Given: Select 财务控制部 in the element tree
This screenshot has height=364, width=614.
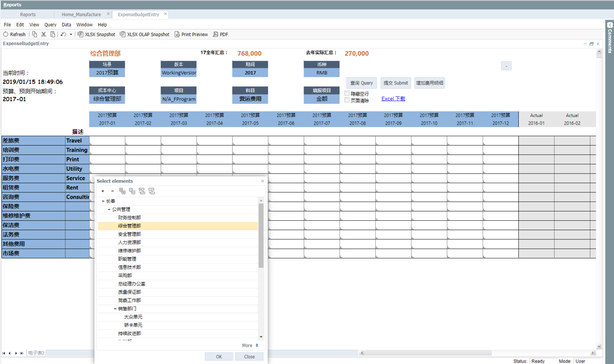Looking at the screenshot, I should [130, 218].
